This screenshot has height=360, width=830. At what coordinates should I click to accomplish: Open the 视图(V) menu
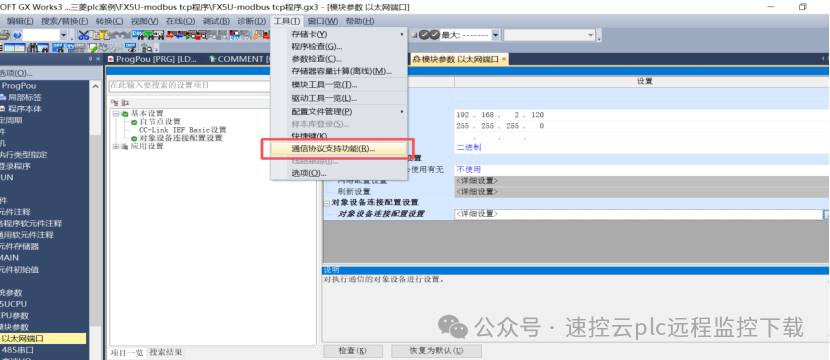(x=145, y=21)
